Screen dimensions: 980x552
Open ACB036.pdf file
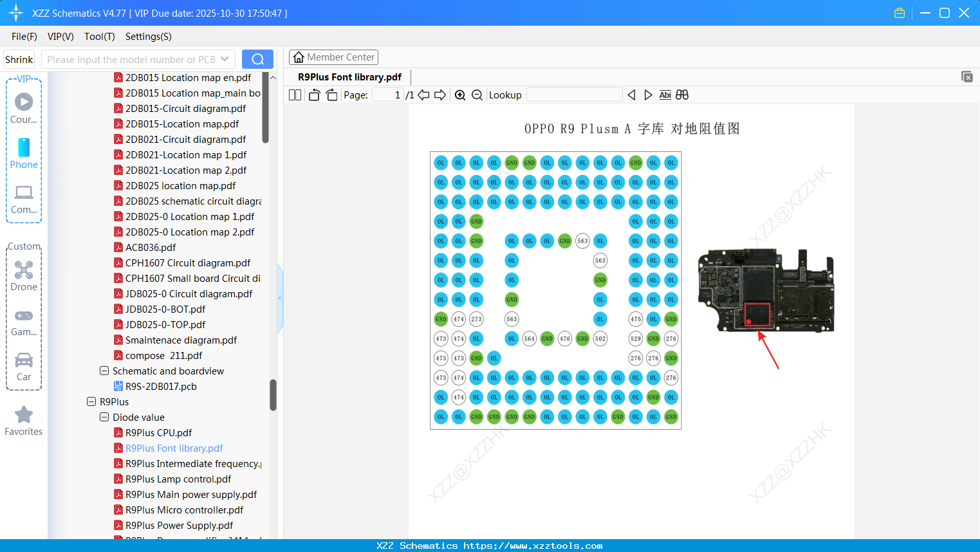point(151,247)
